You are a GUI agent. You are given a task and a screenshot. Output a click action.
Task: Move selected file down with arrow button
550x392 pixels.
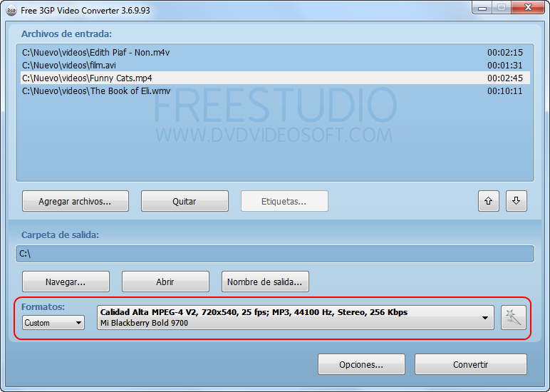click(516, 201)
